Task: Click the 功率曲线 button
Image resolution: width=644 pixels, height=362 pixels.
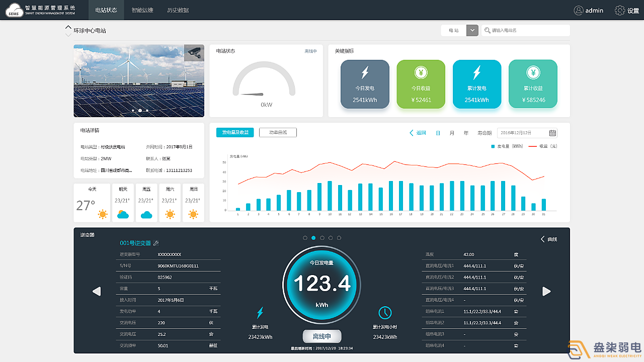Action: coord(278,133)
